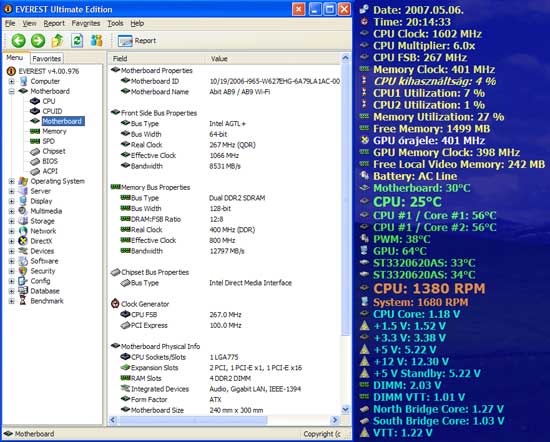This screenshot has width=550, height=442.
Task: Click the Network globe icon in the tree
Action: point(23,231)
